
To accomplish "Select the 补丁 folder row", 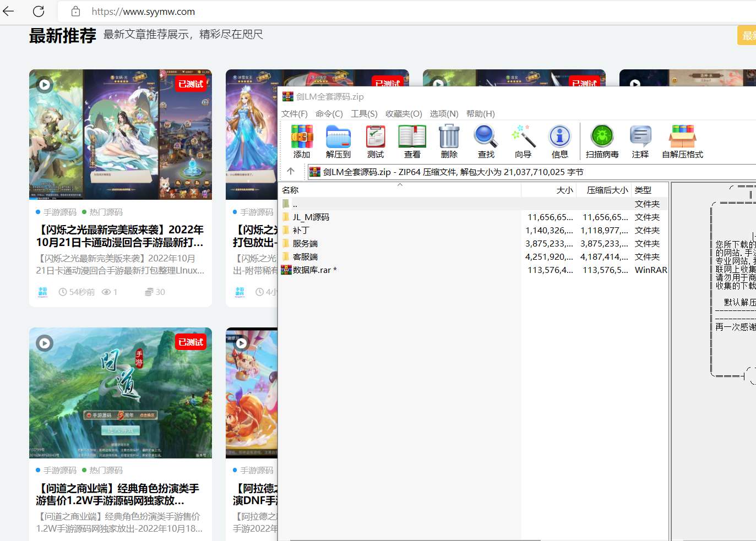I will point(474,230).
